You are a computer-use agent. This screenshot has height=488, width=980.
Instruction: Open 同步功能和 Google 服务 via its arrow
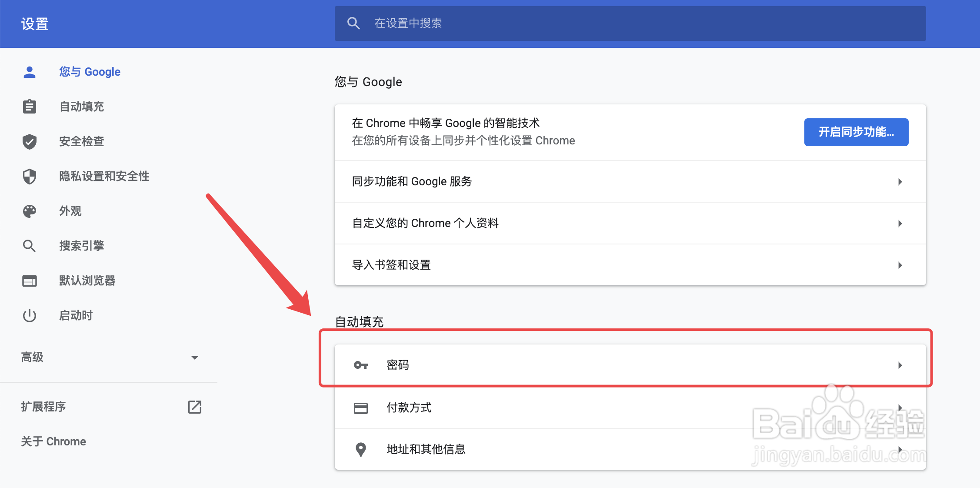(900, 181)
